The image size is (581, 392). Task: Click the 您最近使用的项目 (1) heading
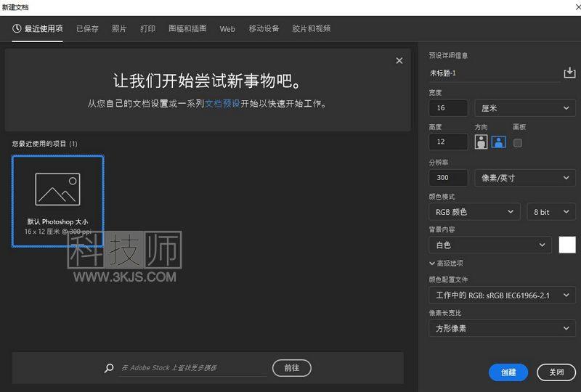44,144
